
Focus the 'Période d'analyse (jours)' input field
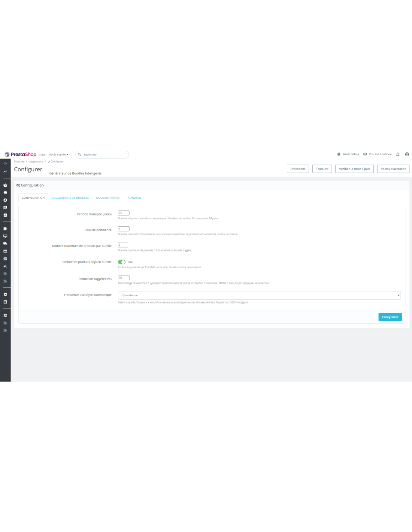tap(124, 213)
